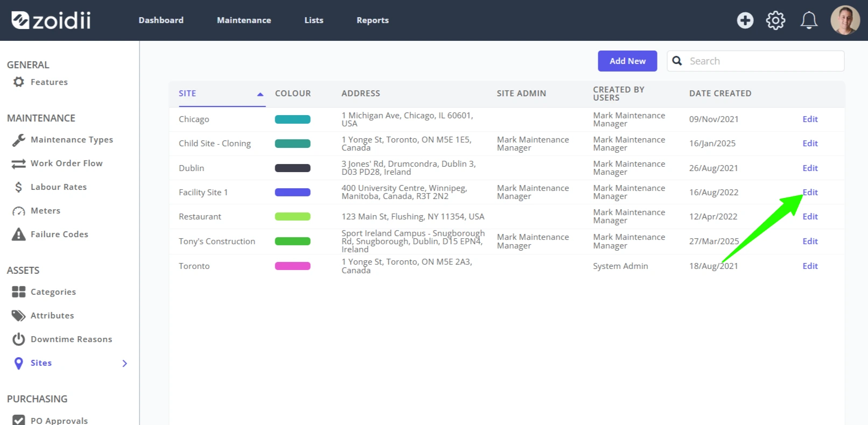Open Downtime Reasons power icon

point(19,339)
